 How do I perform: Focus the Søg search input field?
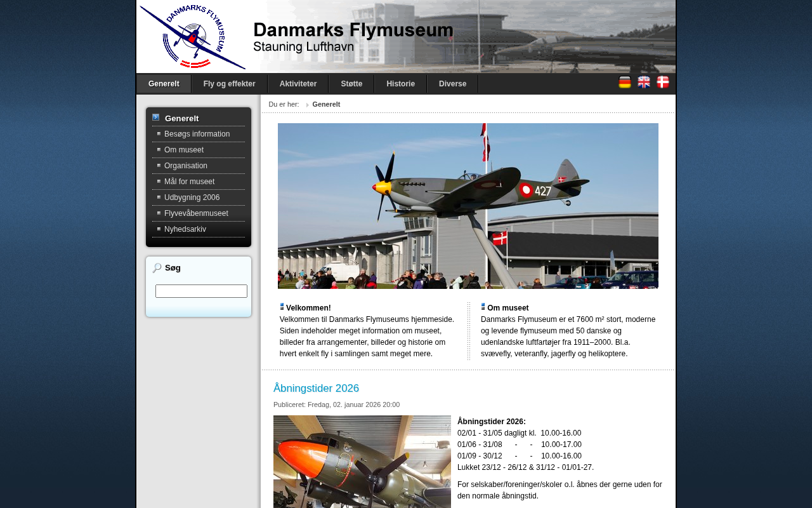point(201,291)
